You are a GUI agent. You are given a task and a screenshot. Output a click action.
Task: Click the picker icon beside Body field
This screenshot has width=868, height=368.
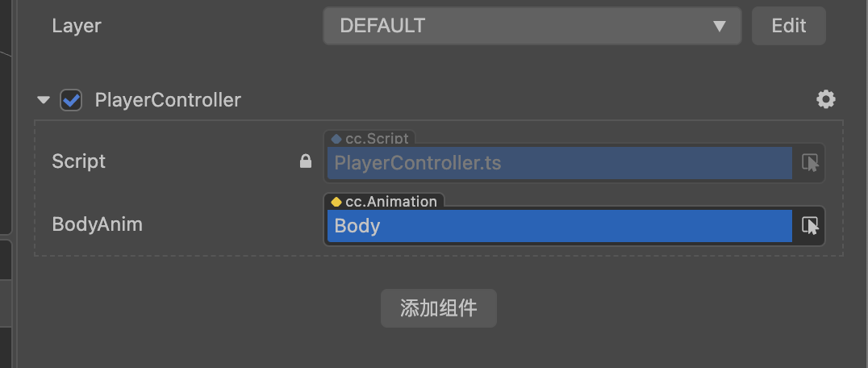tap(810, 226)
